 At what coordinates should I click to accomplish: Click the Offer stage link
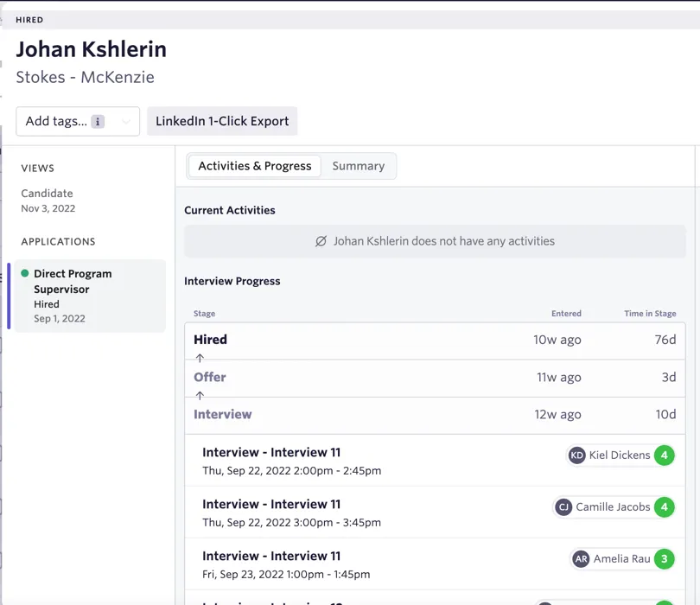pos(210,378)
